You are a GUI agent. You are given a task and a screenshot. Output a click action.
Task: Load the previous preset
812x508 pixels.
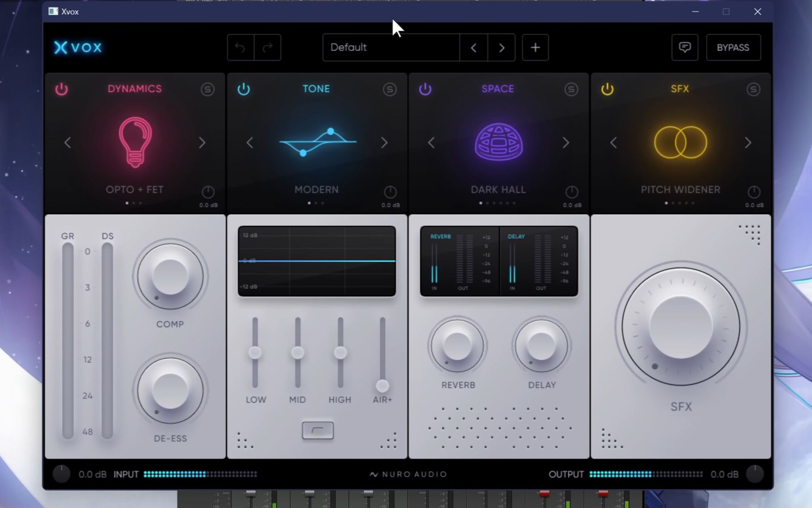click(x=473, y=47)
